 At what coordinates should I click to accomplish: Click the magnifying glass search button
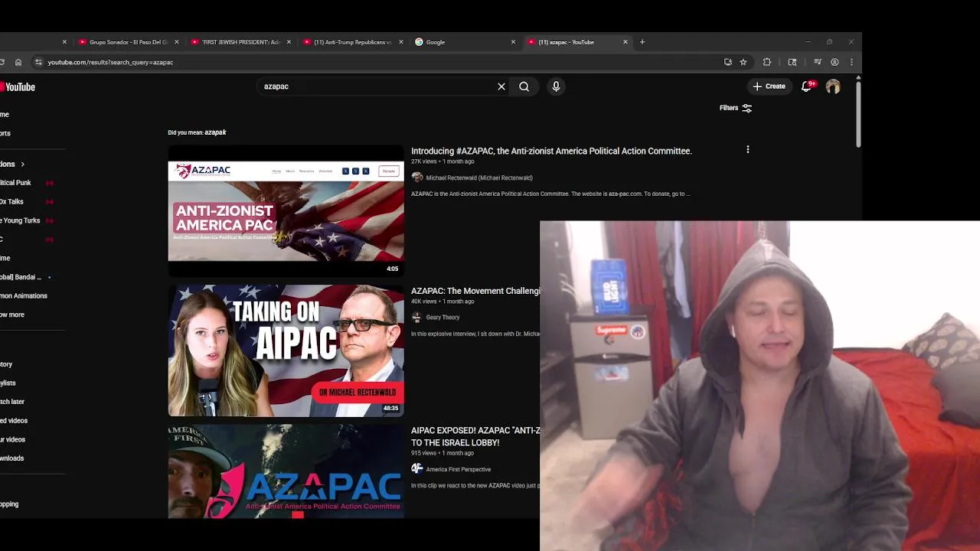click(524, 86)
